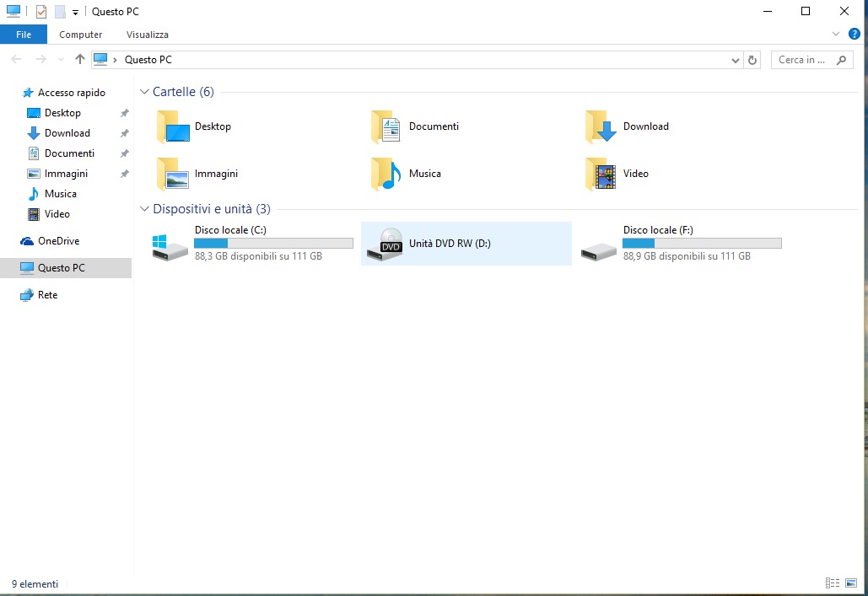
Task: Click the PC icon in address bar
Action: (100, 59)
